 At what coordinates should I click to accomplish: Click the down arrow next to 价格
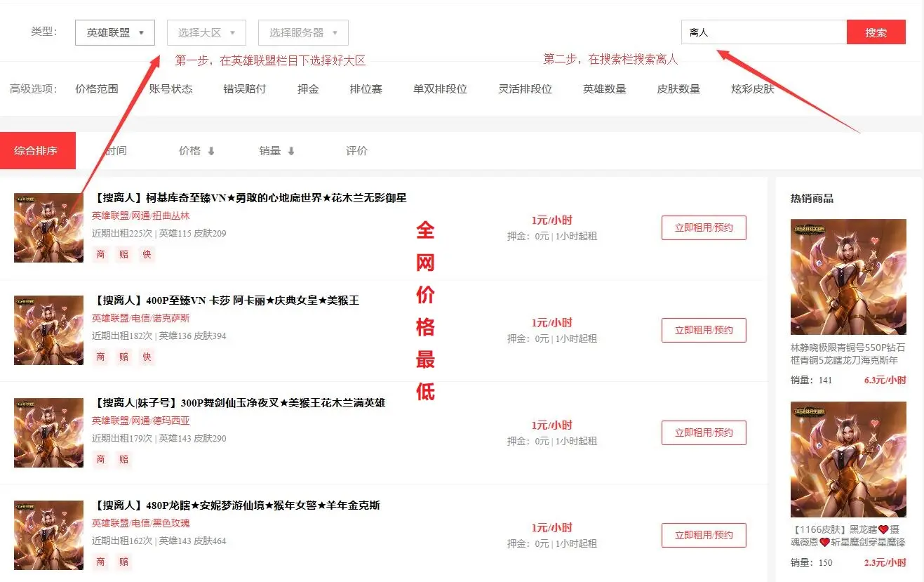tap(210, 151)
